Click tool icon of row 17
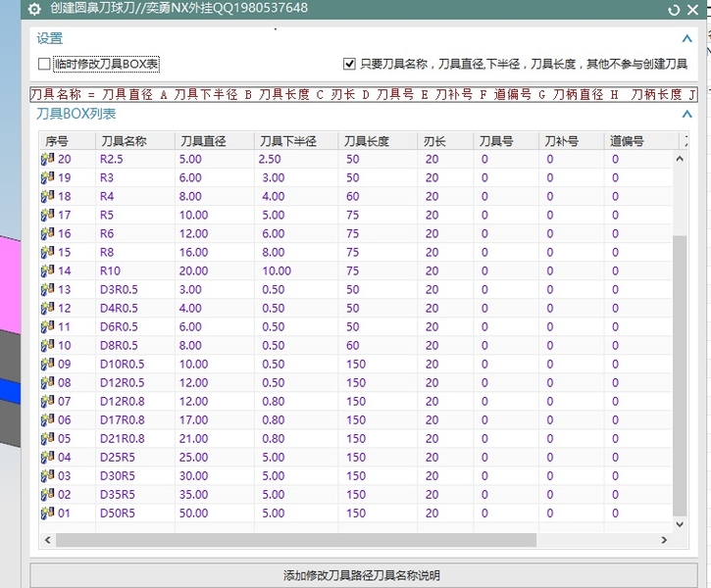This screenshot has width=711, height=588. pos(48,215)
